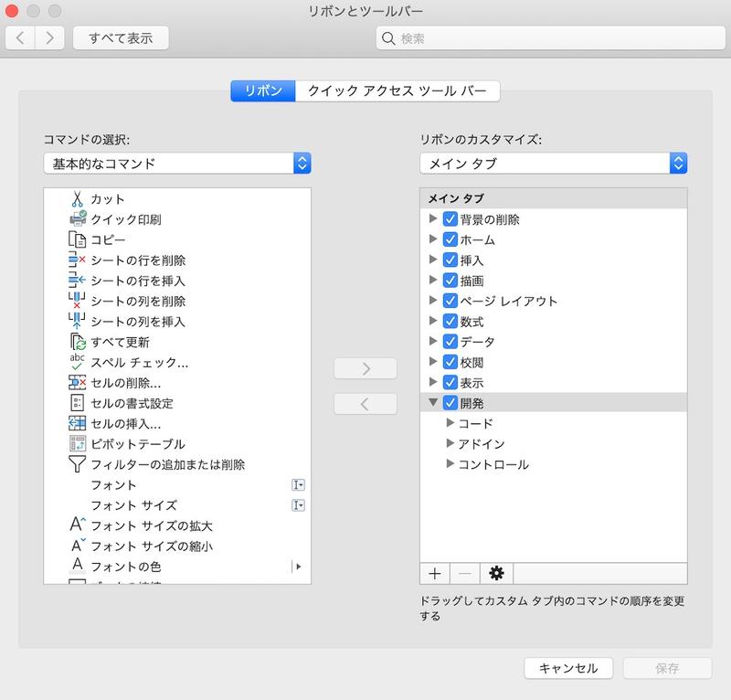Screen dimensions: 731x700
Task: Click the コピー command icon
Action: [77, 240]
